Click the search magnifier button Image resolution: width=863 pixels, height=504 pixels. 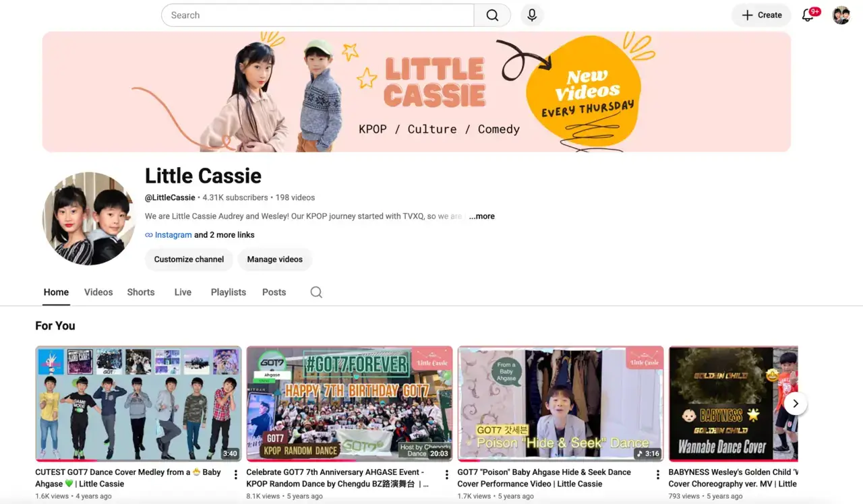(x=492, y=15)
